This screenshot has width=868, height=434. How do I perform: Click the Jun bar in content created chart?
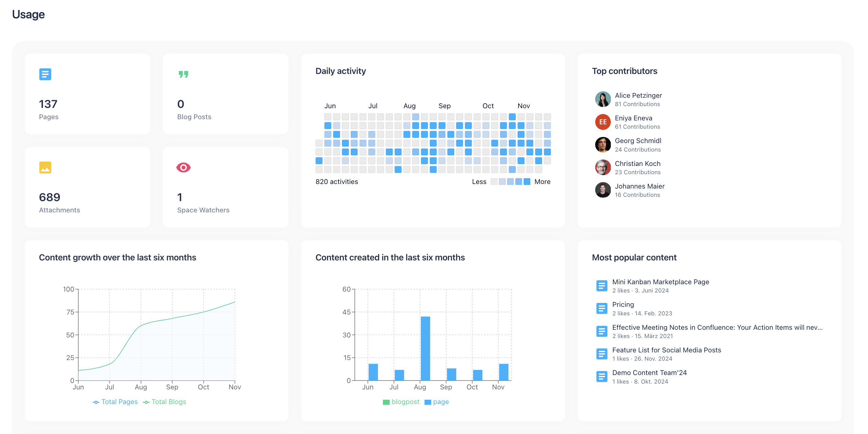point(373,372)
